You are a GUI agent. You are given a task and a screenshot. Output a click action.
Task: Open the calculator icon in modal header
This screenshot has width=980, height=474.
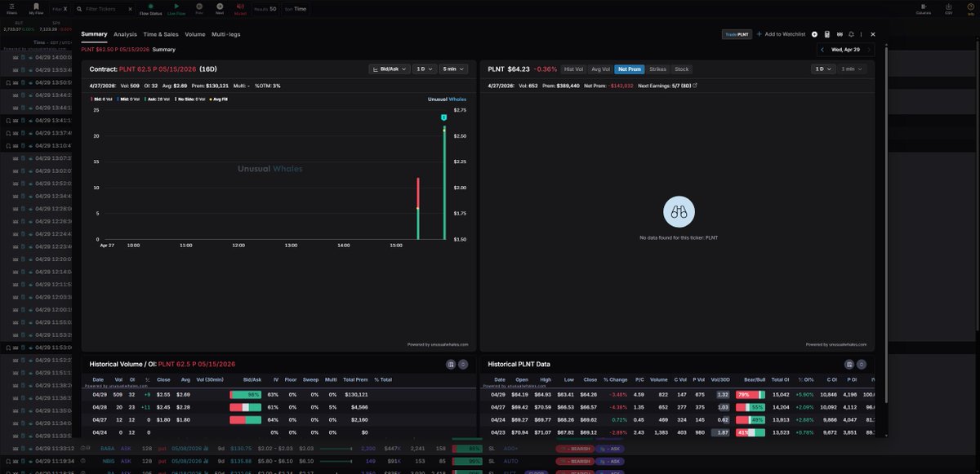[x=827, y=34]
